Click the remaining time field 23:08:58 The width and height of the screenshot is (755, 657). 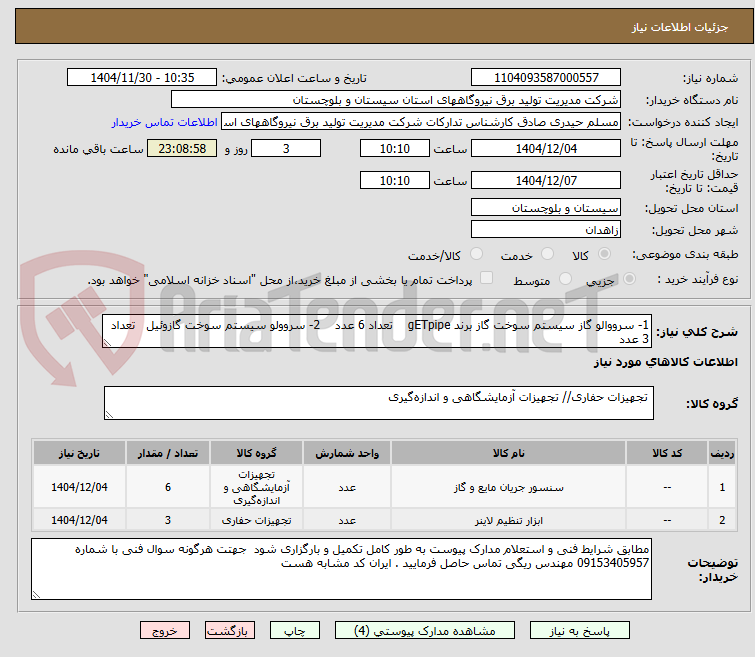(182, 148)
